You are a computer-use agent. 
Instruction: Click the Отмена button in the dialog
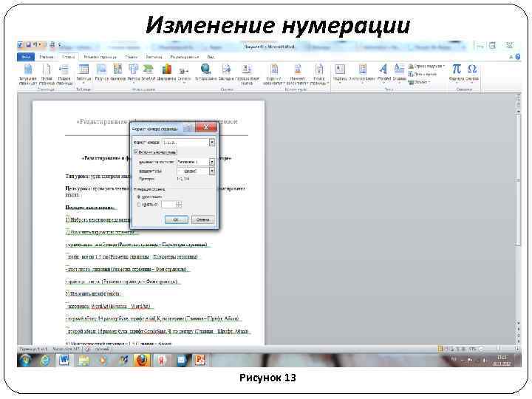tap(202, 219)
